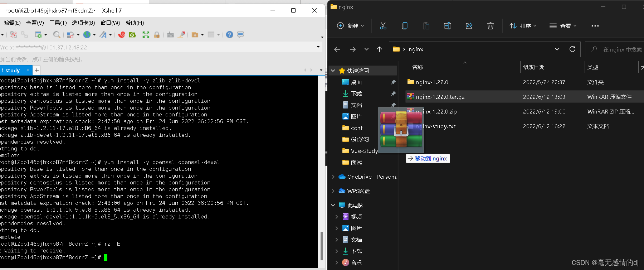Open the Explorer address bar history dropdown
This screenshot has width=644, height=270.
(x=557, y=49)
